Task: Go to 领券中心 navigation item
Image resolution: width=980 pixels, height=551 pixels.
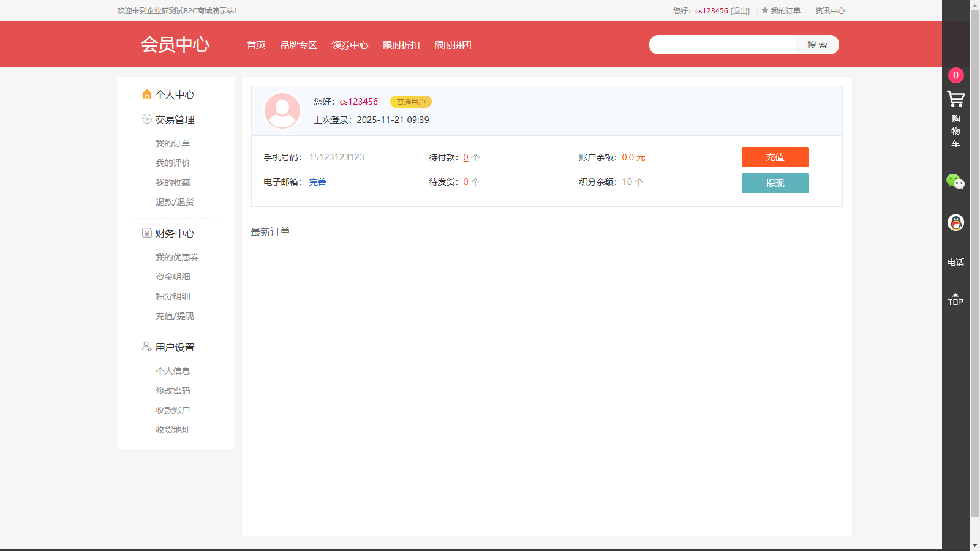Action: 350,45
